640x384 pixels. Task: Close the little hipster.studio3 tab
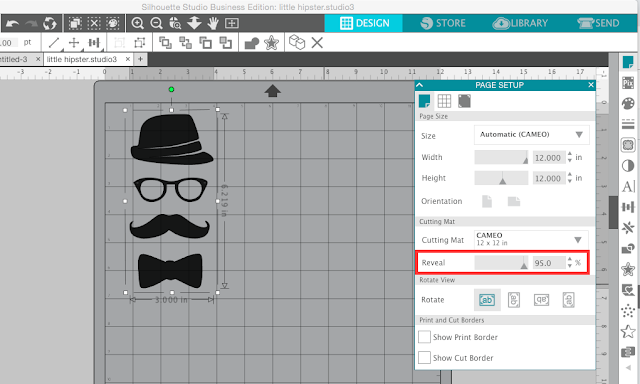[128, 59]
